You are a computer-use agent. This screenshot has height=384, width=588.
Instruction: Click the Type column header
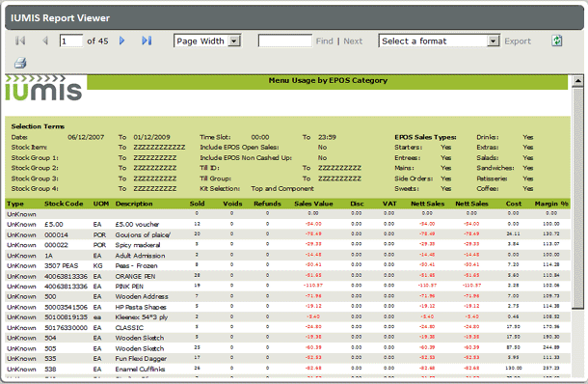15,204
